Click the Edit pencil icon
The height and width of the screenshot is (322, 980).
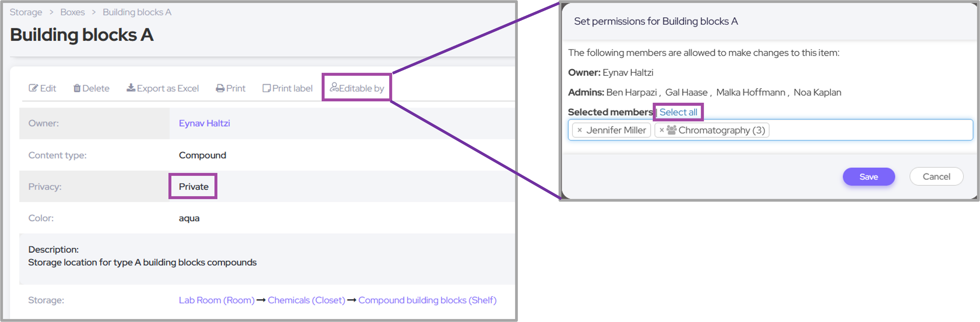[x=33, y=88]
